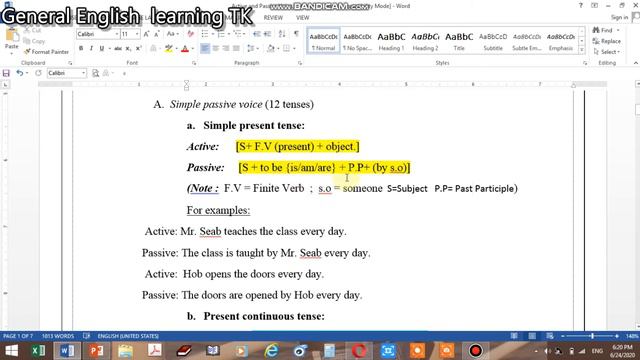The height and width of the screenshot is (360, 640).
Task: Open Quick Access toolbar font dropdown
Action: [x=83, y=73]
